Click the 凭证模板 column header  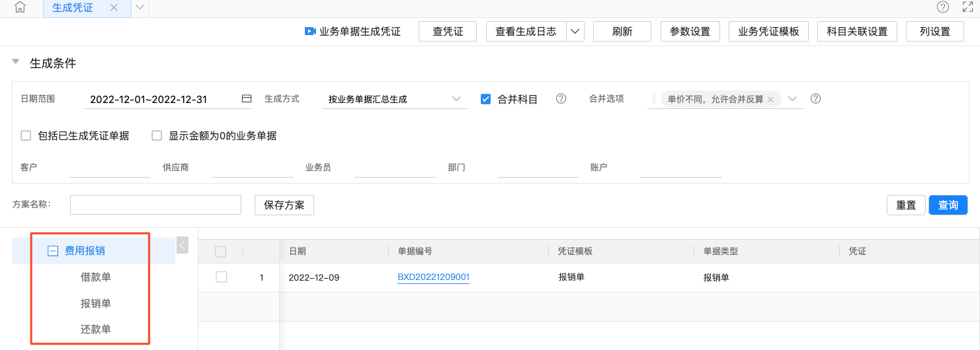[575, 251]
